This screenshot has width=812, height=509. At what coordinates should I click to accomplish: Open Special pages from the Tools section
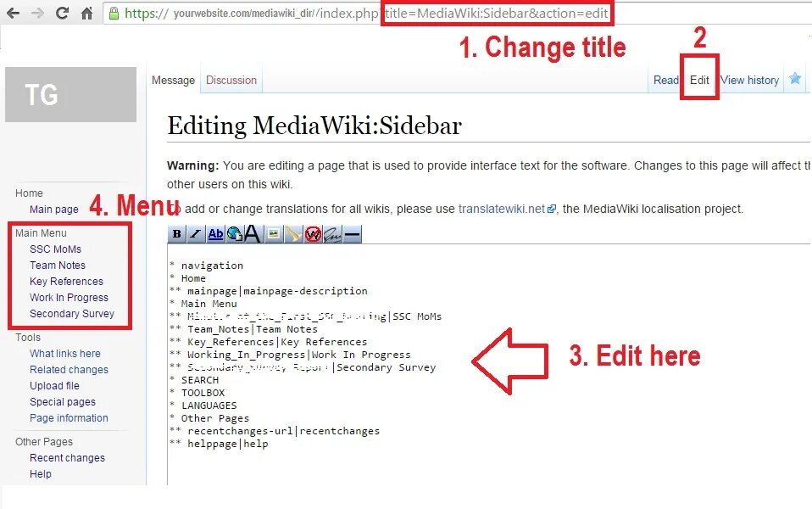pos(63,402)
